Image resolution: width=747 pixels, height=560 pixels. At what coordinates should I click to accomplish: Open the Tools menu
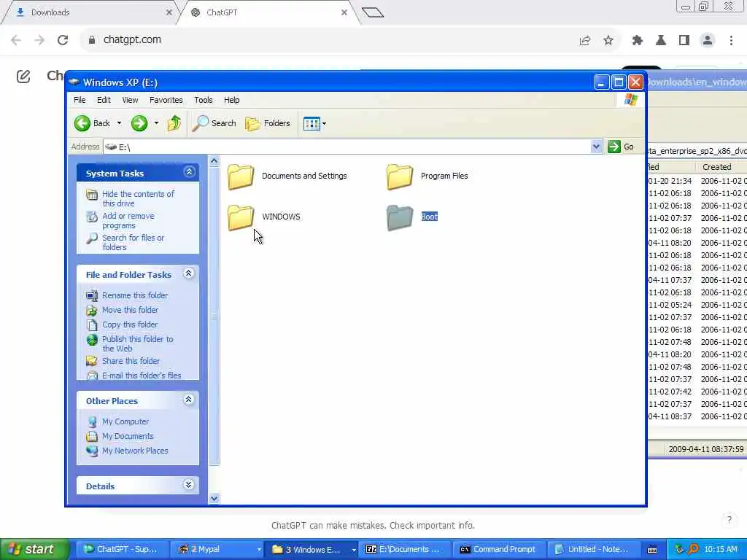coord(203,100)
